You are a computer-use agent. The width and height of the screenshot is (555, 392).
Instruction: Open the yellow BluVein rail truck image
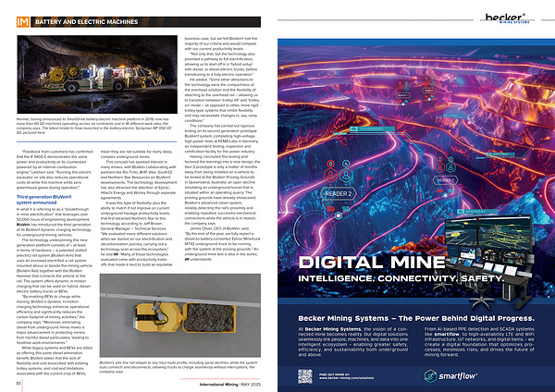(x=180, y=315)
